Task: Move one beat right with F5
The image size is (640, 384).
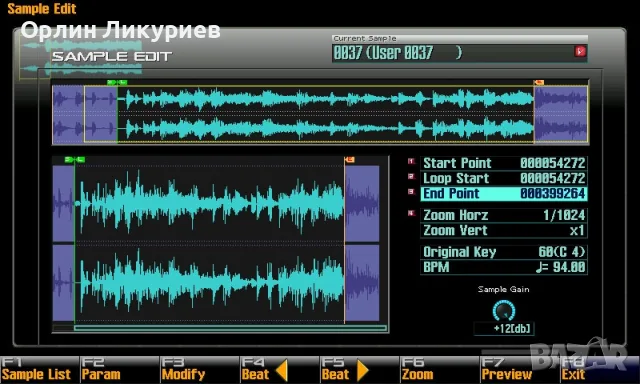Action: [x=359, y=369]
